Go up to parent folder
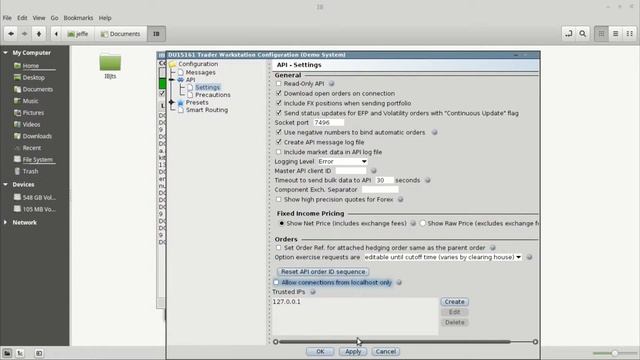The image size is (640, 360). point(39,34)
